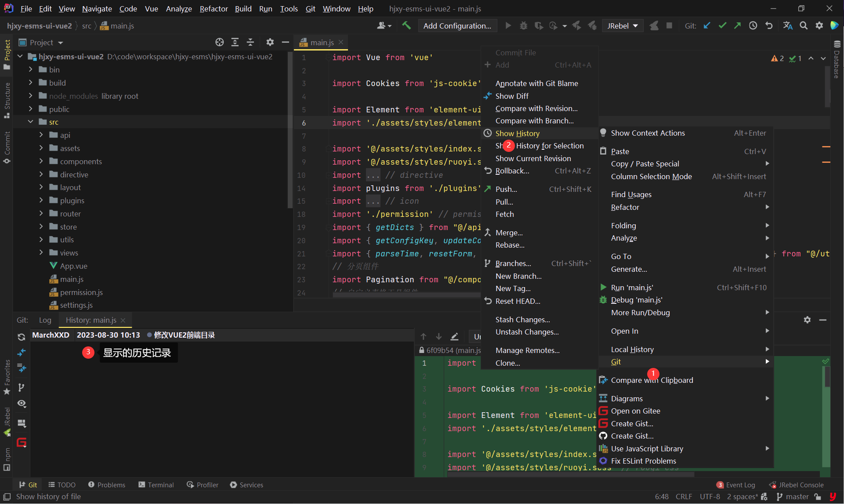Screen dimensions: 844x504
Task: Toggle eye view options in Git history sidebar
Action: click(x=21, y=403)
